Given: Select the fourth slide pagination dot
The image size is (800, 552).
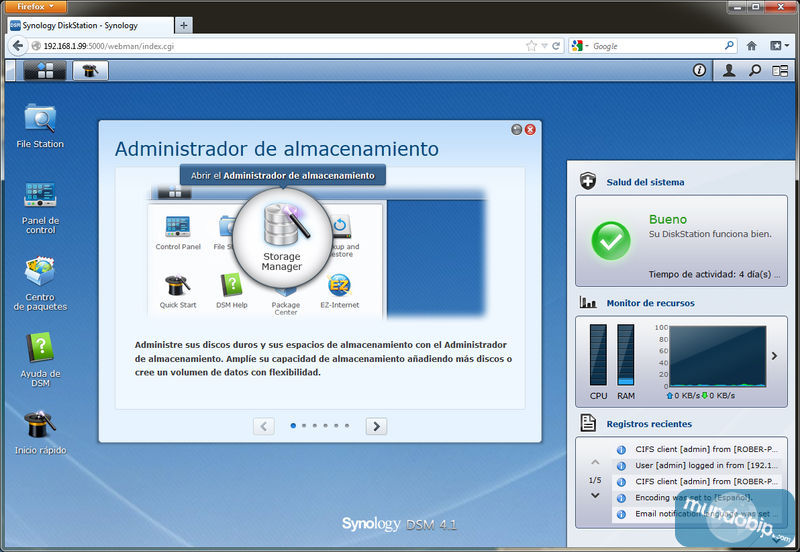Looking at the screenshot, I should pos(326,425).
